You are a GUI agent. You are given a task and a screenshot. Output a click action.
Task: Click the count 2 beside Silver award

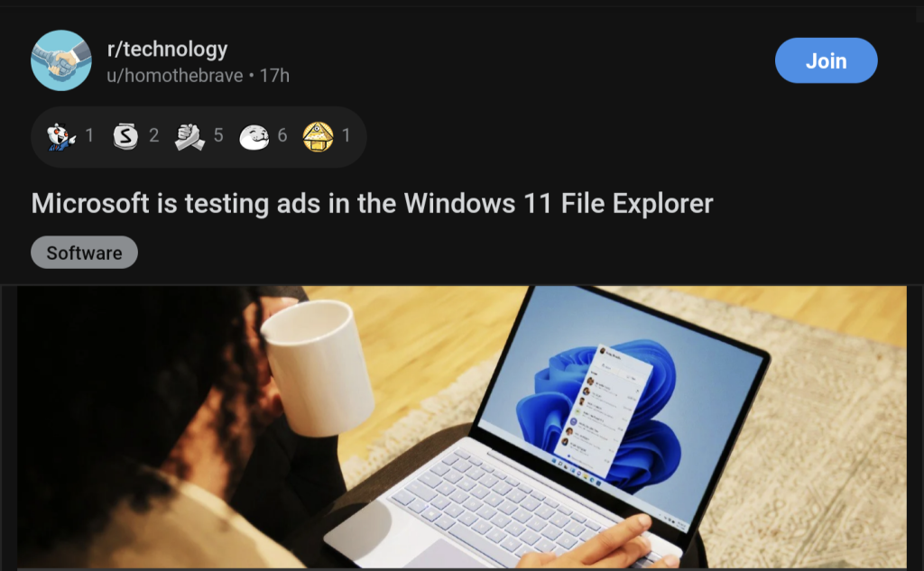click(153, 135)
